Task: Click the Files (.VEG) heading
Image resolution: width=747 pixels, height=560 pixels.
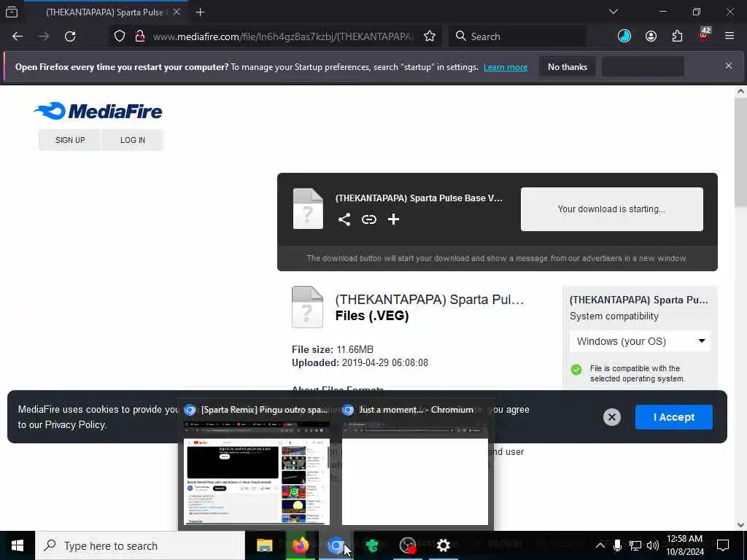Action: (372, 316)
